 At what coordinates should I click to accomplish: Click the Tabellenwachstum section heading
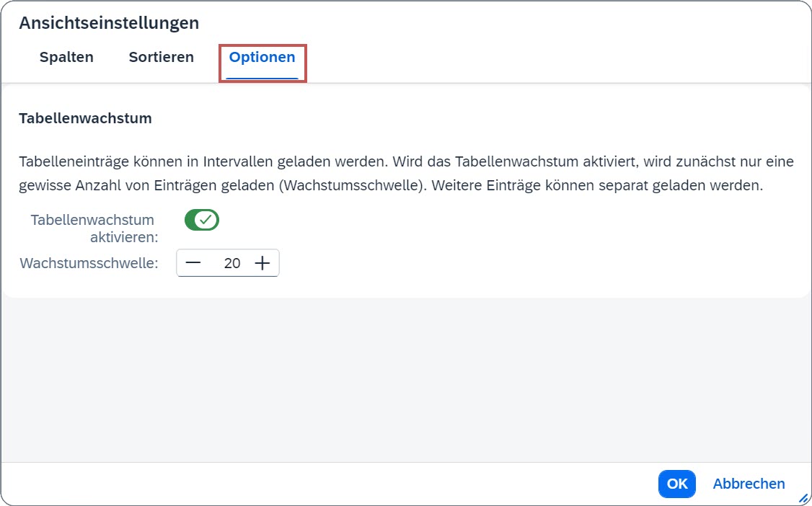pyautogui.click(x=84, y=117)
